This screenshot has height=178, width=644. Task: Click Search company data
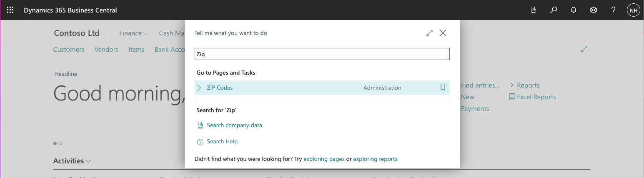pyautogui.click(x=234, y=125)
